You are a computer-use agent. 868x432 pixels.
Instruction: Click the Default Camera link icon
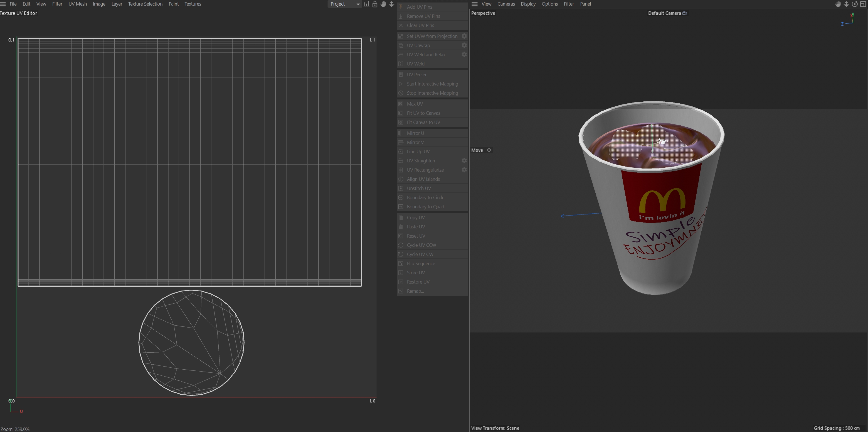click(685, 13)
